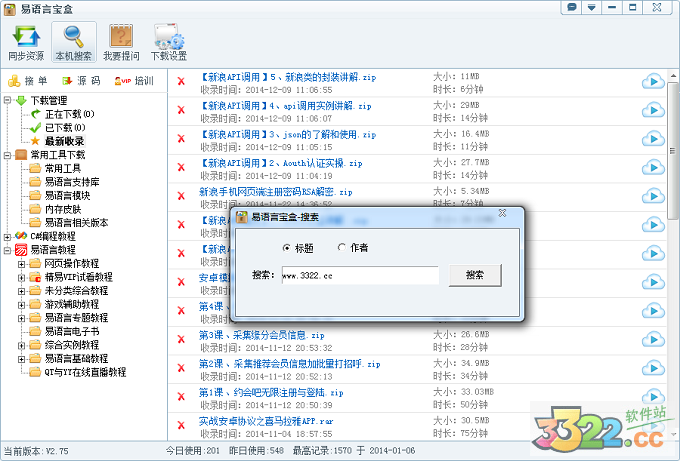This screenshot has width=680, height=461.
Task: Play cloud icon for json的了解和使用.zip
Action: 653,139
